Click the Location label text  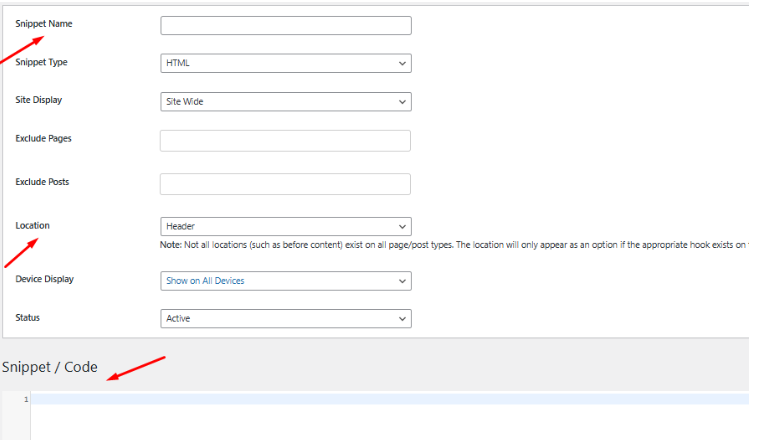(33, 225)
